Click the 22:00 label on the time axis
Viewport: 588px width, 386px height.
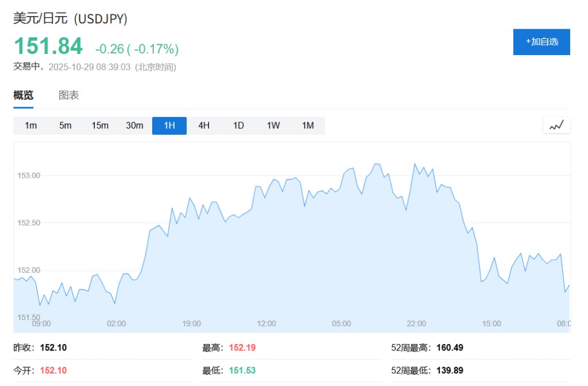coord(416,323)
